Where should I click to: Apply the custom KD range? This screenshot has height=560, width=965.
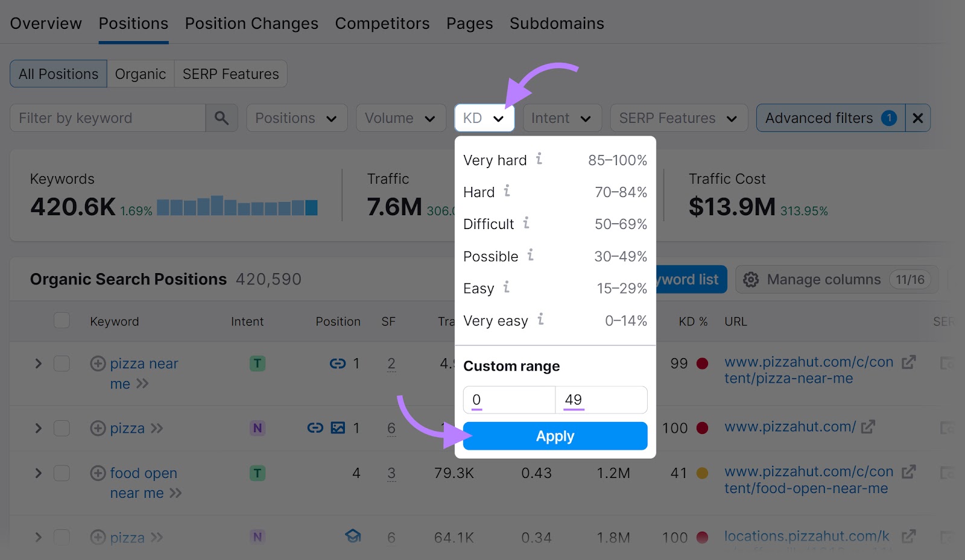coord(555,436)
